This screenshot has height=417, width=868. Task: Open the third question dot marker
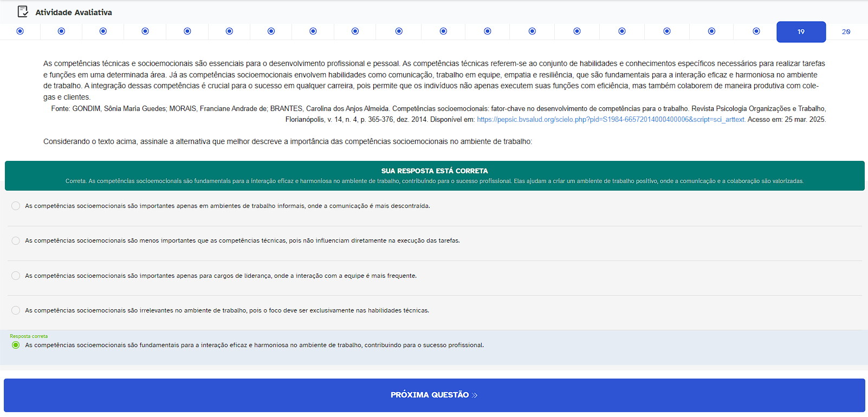tap(103, 31)
